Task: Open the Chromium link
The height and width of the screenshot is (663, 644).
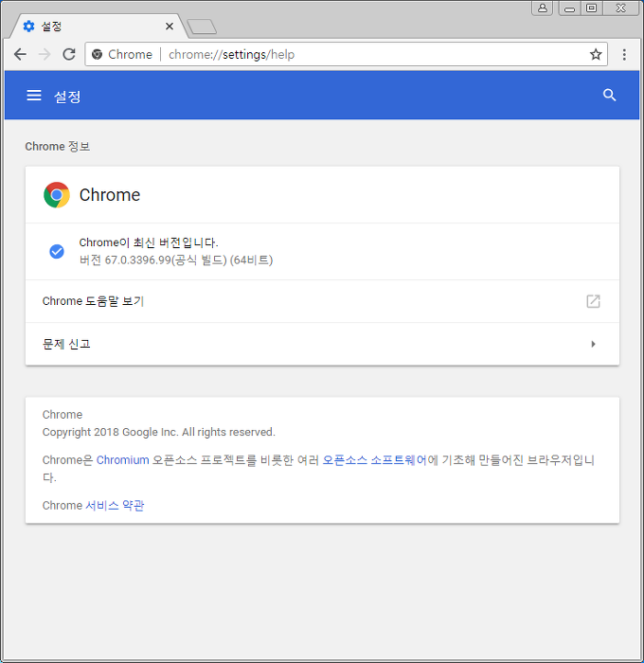Action: click(122, 459)
